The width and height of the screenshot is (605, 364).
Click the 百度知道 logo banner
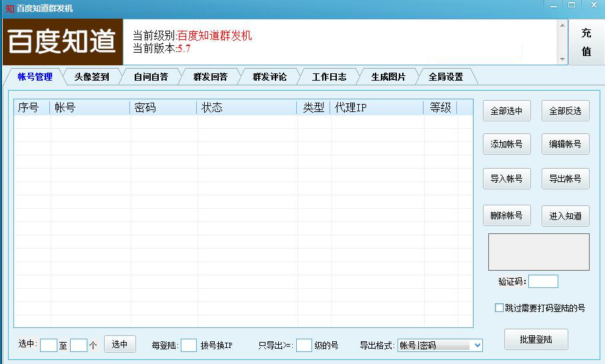click(x=63, y=41)
